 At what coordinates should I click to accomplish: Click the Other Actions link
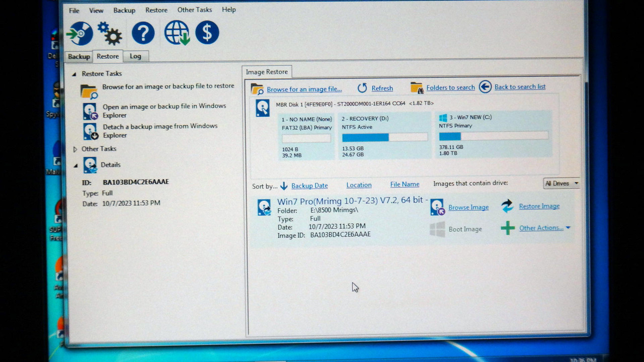(541, 228)
